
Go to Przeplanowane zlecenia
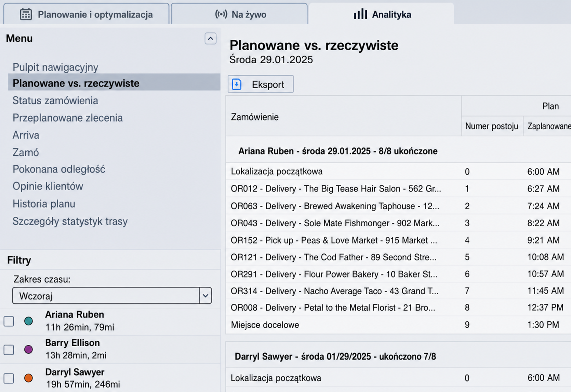click(68, 118)
